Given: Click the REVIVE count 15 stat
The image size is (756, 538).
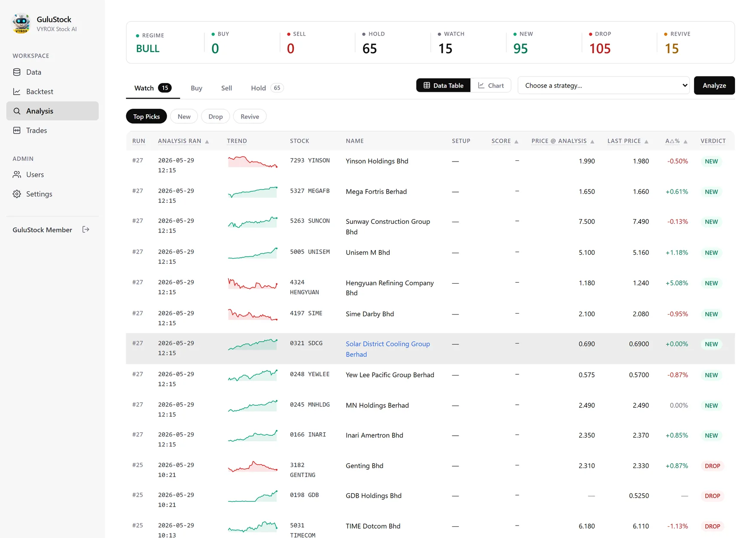Looking at the screenshot, I should (x=671, y=49).
